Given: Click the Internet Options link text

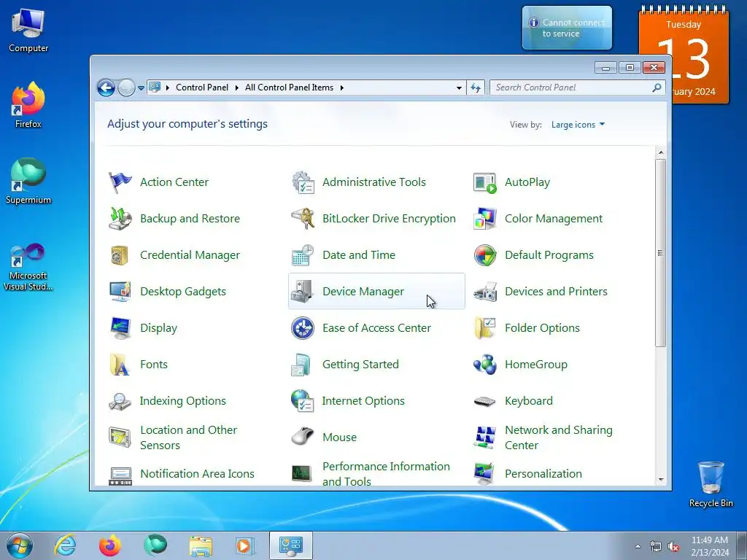Looking at the screenshot, I should tap(363, 400).
